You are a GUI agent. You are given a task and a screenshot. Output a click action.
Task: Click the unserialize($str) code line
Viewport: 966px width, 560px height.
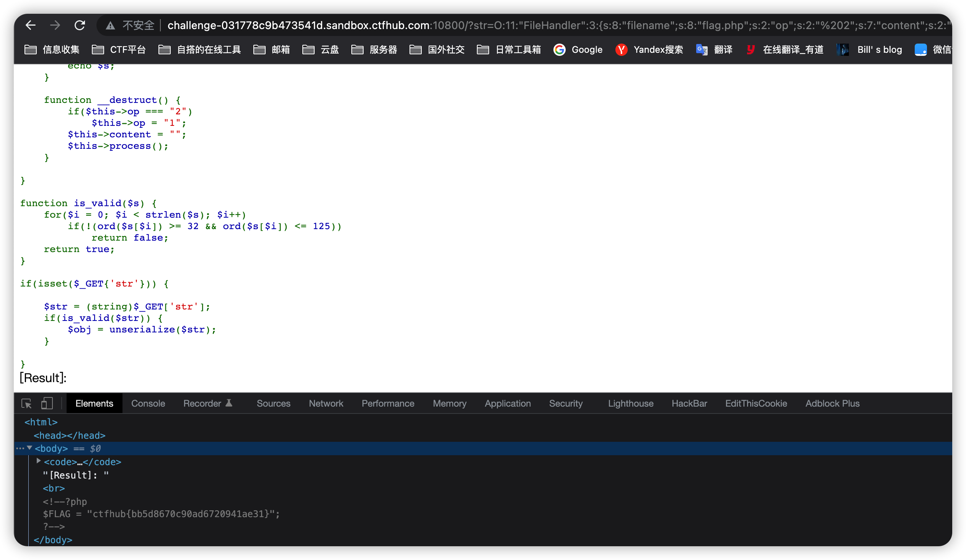coord(142,329)
